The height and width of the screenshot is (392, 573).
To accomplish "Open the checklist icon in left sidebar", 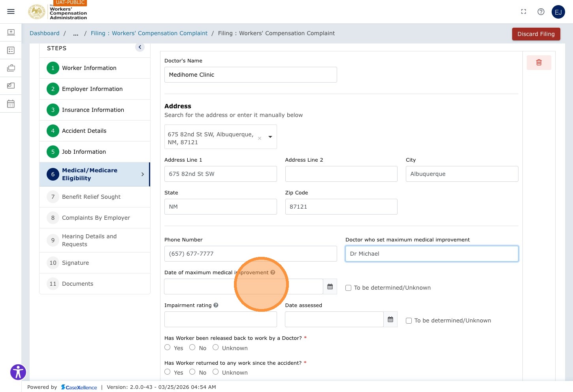I will pos(11,50).
